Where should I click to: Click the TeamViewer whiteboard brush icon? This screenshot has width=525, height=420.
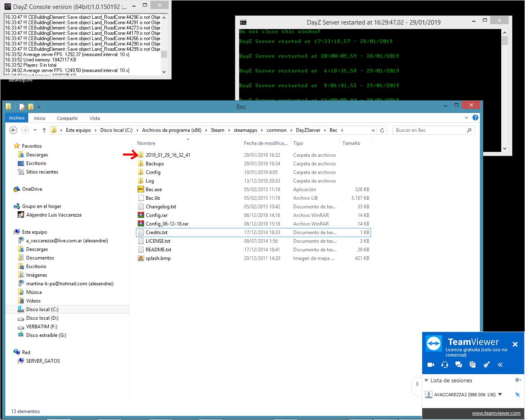point(487,365)
